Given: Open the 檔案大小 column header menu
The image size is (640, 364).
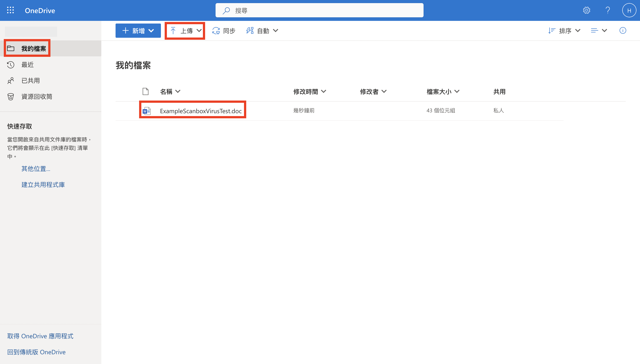Looking at the screenshot, I should 443,91.
